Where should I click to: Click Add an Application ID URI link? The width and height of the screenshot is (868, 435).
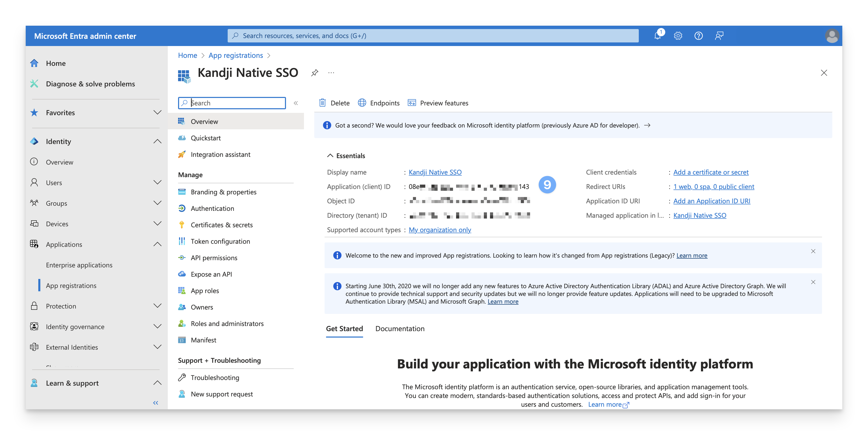click(x=712, y=201)
